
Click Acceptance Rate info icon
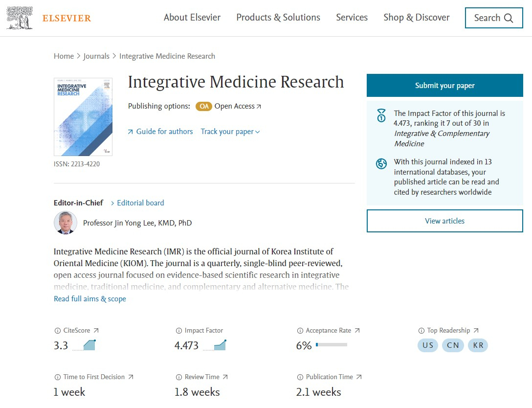300,331
